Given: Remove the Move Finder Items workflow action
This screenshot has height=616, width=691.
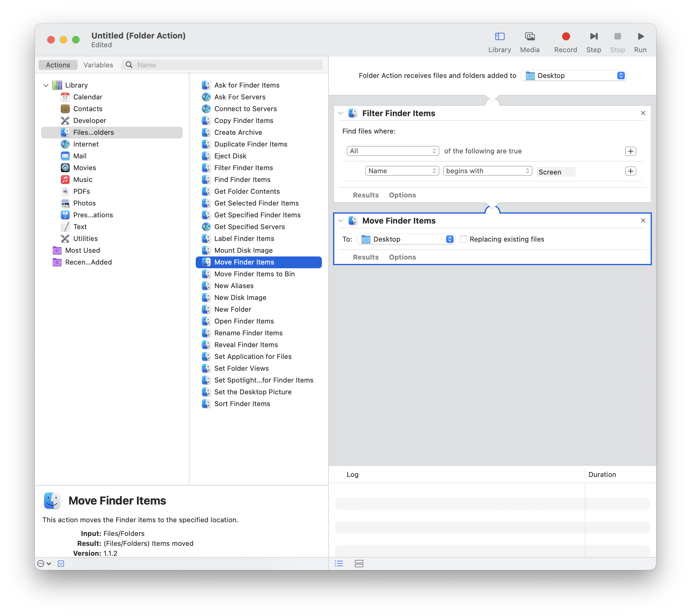Looking at the screenshot, I should tap(643, 220).
